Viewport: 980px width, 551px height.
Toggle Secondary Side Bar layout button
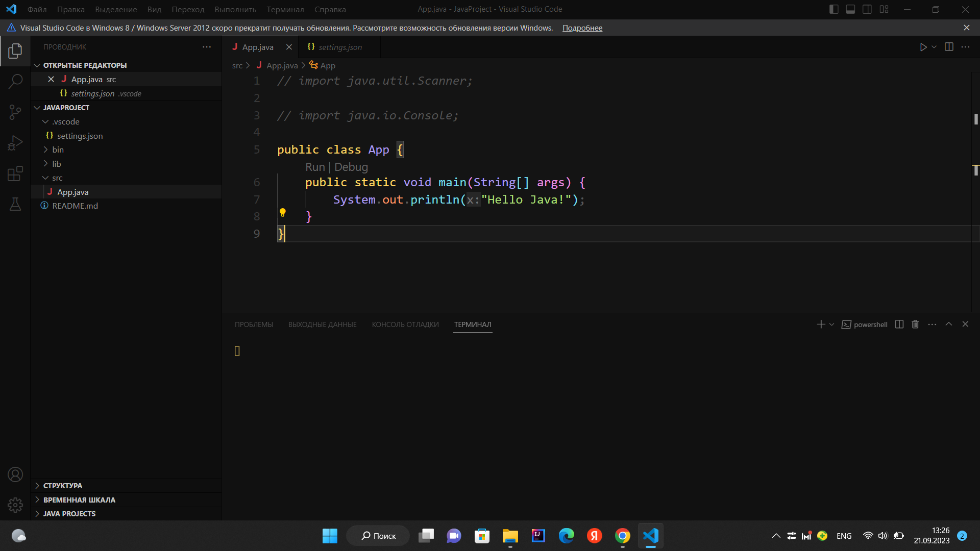pos(867,9)
